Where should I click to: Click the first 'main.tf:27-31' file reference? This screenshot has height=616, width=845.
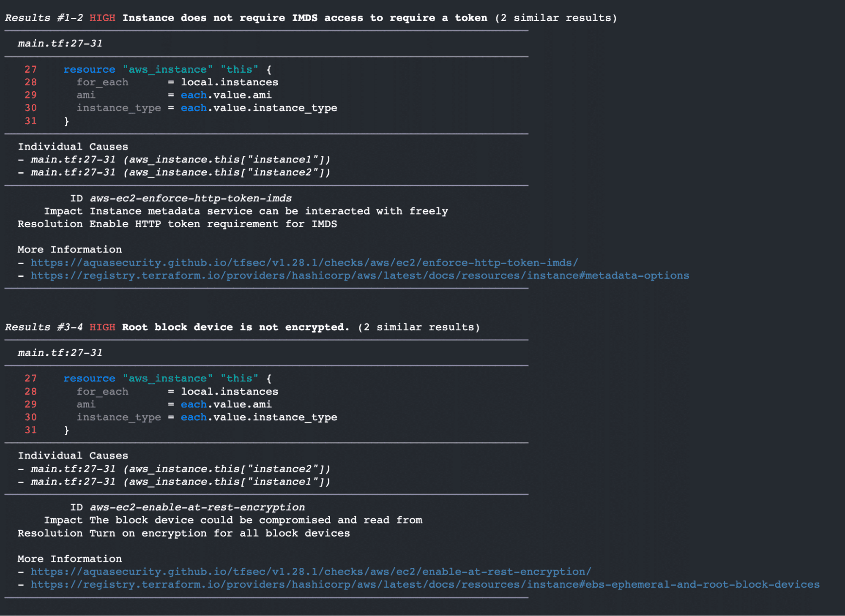60,44
